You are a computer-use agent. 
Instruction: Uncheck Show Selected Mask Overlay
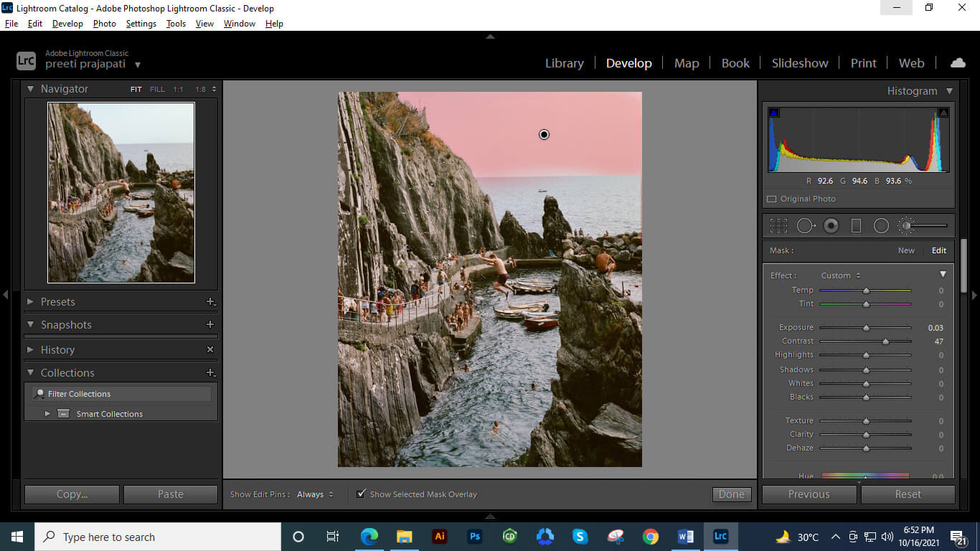click(361, 494)
